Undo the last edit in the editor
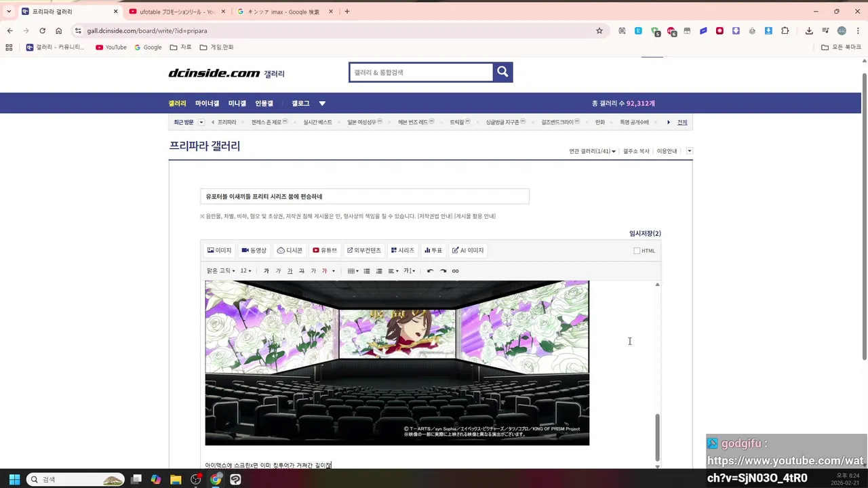The width and height of the screenshot is (868, 488). [x=430, y=271]
